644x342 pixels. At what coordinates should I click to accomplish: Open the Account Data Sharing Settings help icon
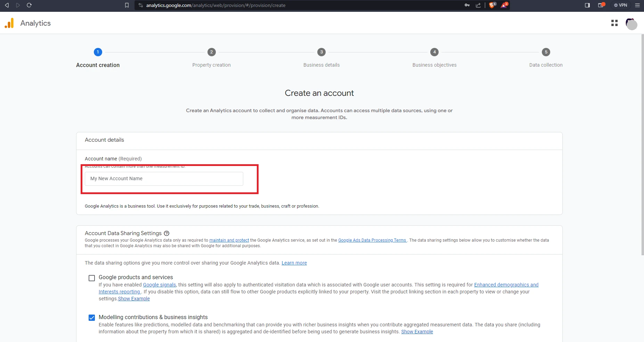pyautogui.click(x=166, y=233)
